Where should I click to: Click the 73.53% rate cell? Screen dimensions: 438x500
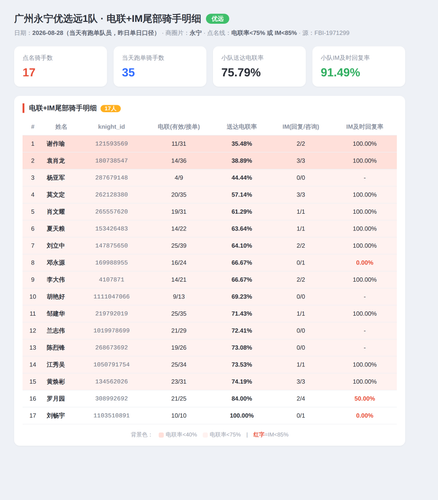tap(242, 365)
